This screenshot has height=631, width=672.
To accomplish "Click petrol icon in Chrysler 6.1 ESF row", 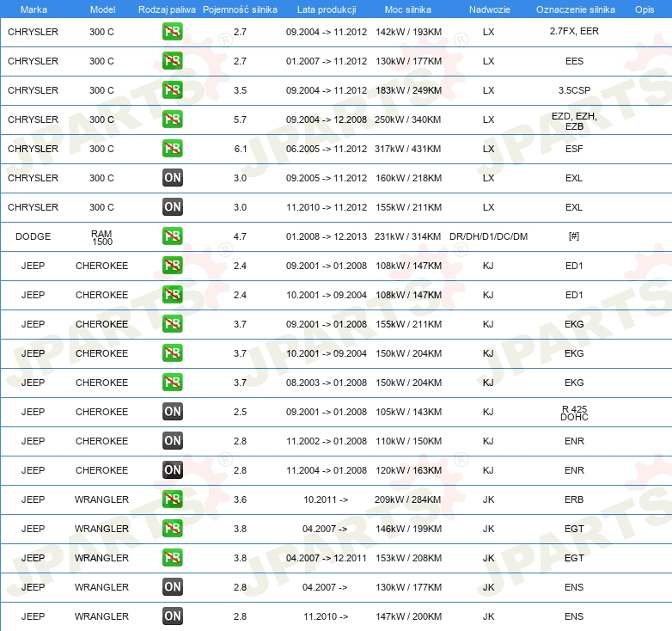I will pos(172,149).
